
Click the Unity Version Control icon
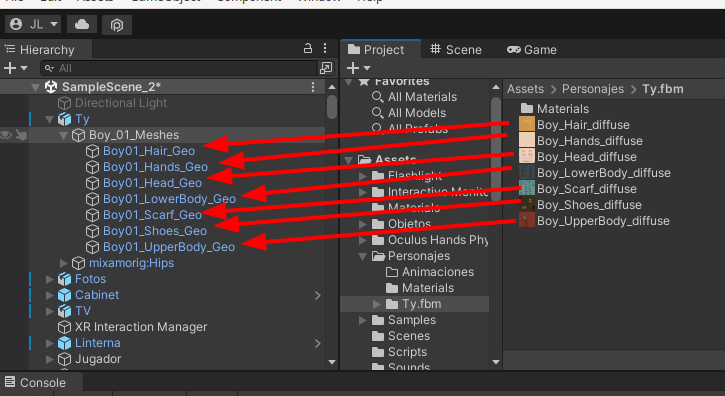(x=117, y=25)
